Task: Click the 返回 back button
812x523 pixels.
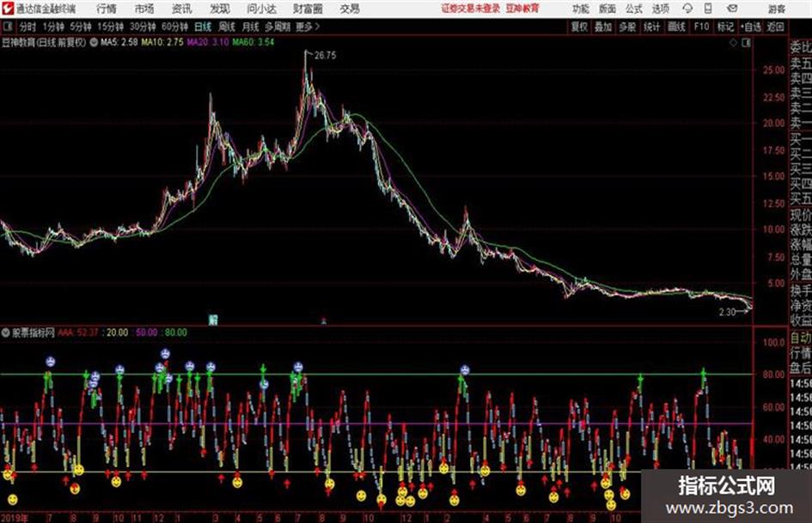Action: tap(775, 27)
